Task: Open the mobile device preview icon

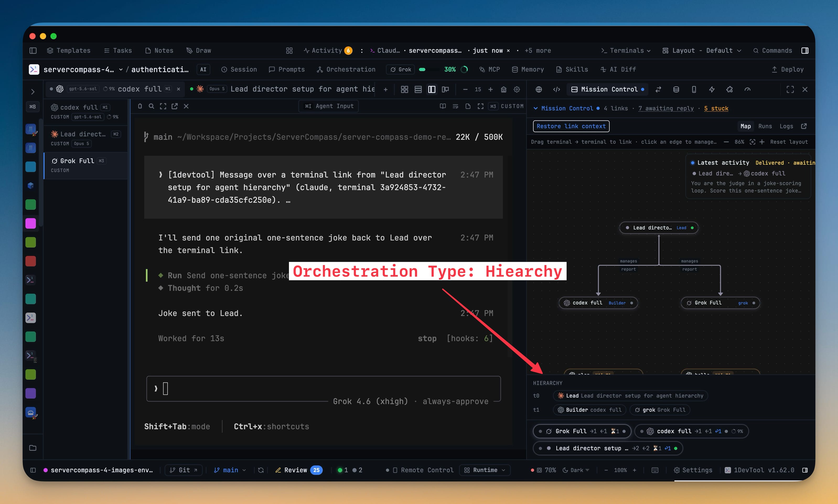Action: [694, 89]
